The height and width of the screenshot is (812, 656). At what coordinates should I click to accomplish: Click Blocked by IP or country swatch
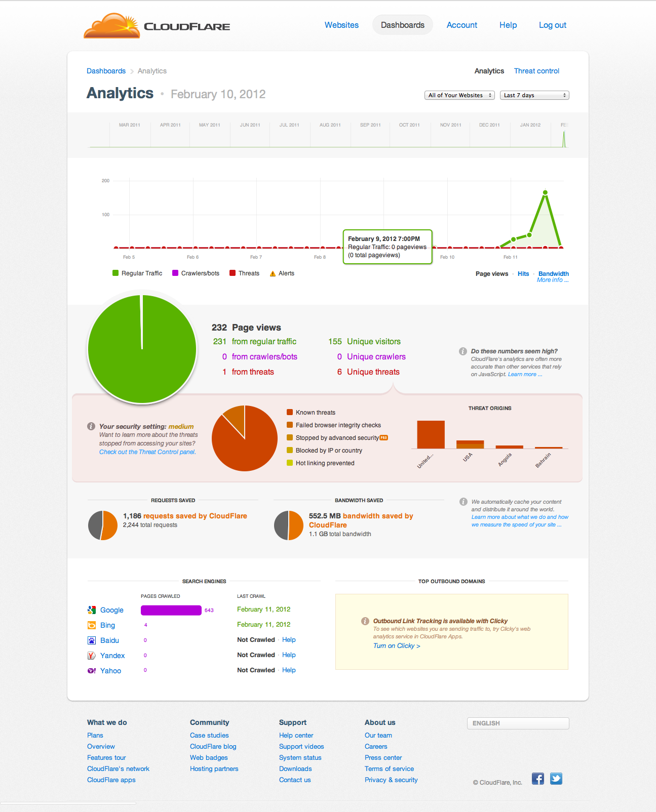290,450
